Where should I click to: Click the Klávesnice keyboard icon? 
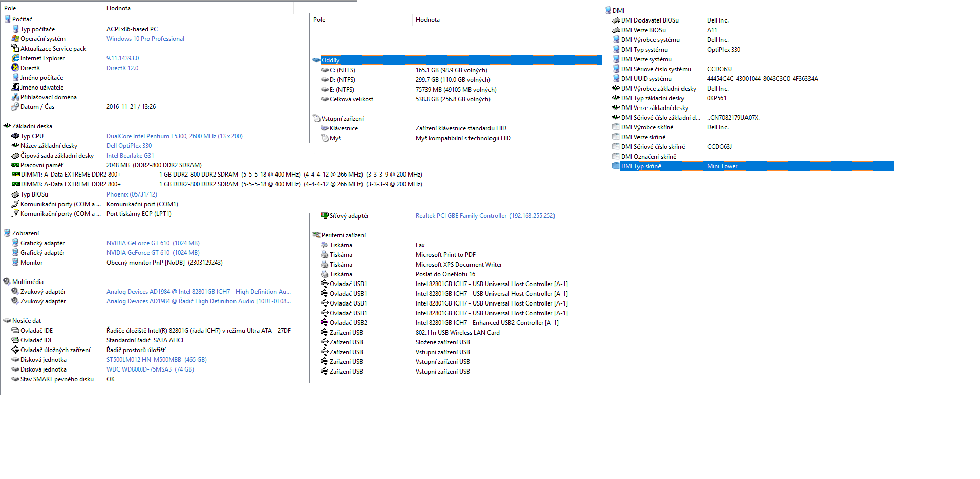pos(325,128)
